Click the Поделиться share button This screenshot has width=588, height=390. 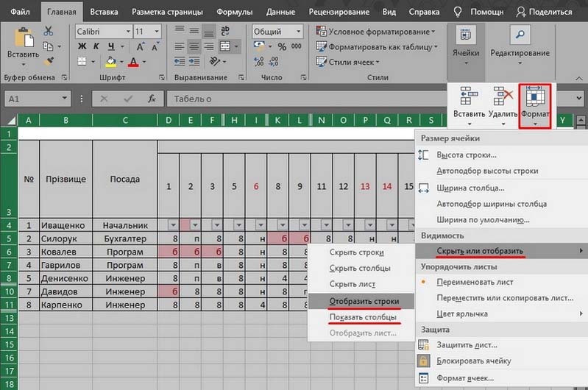click(x=544, y=12)
